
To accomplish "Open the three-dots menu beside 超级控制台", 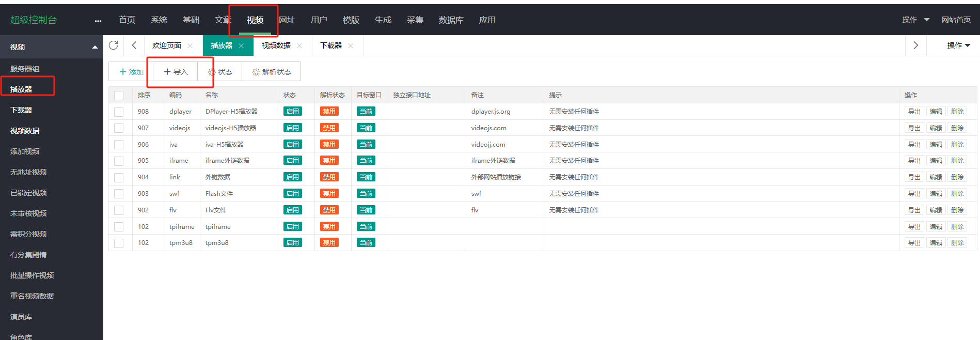I will pyautogui.click(x=98, y=21).
